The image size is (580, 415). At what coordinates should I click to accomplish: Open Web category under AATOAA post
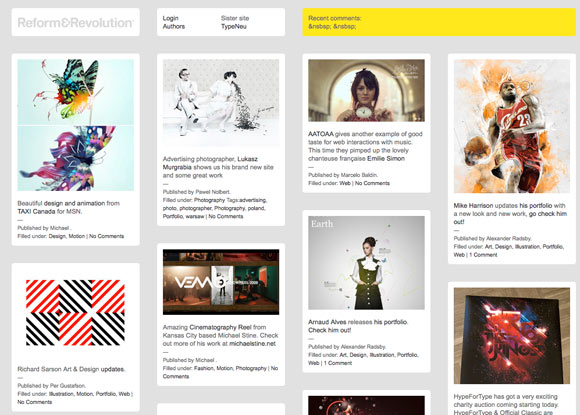pyautogui.click(x=345, y=183)
